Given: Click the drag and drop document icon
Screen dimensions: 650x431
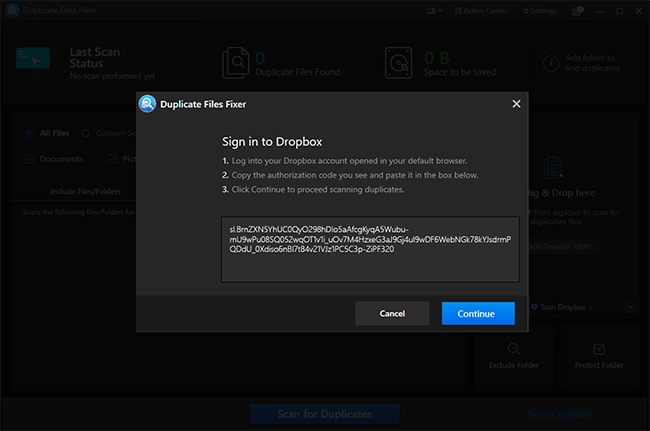Looking at the screenshot, I should [x=553, y=167].
